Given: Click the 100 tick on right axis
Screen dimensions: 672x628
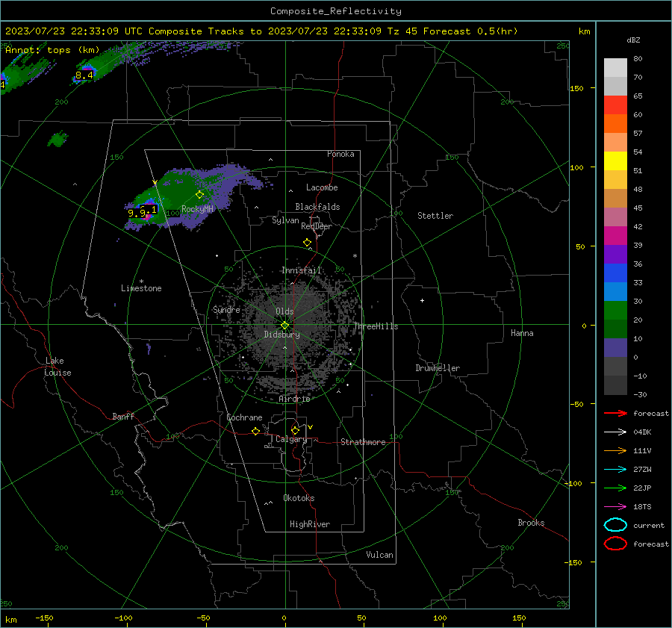Looking at the screenshot, I should (x=577, y=167).
